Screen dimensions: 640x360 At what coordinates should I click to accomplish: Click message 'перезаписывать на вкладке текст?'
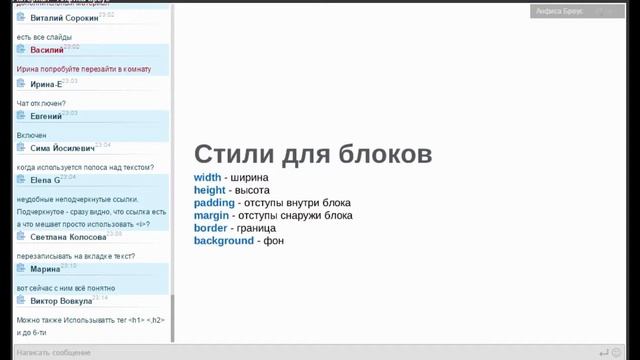76,256
